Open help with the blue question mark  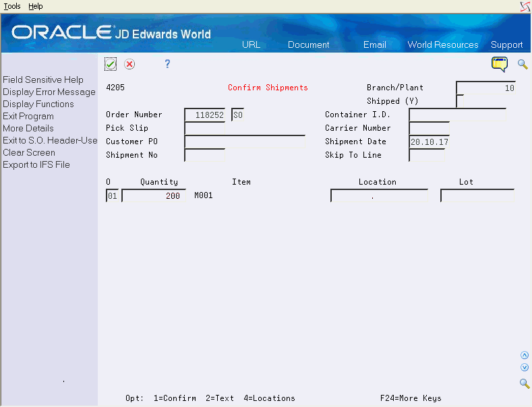click(x=167, y=64)
